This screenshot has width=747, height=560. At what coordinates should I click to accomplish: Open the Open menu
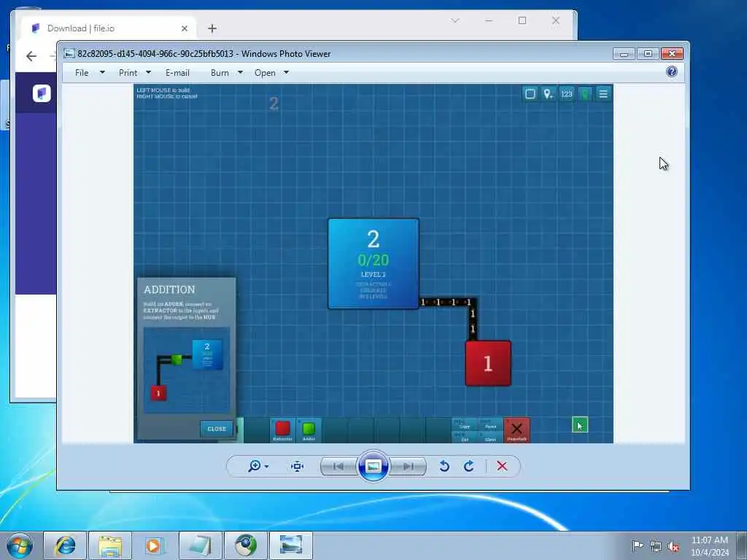point(265,73)
